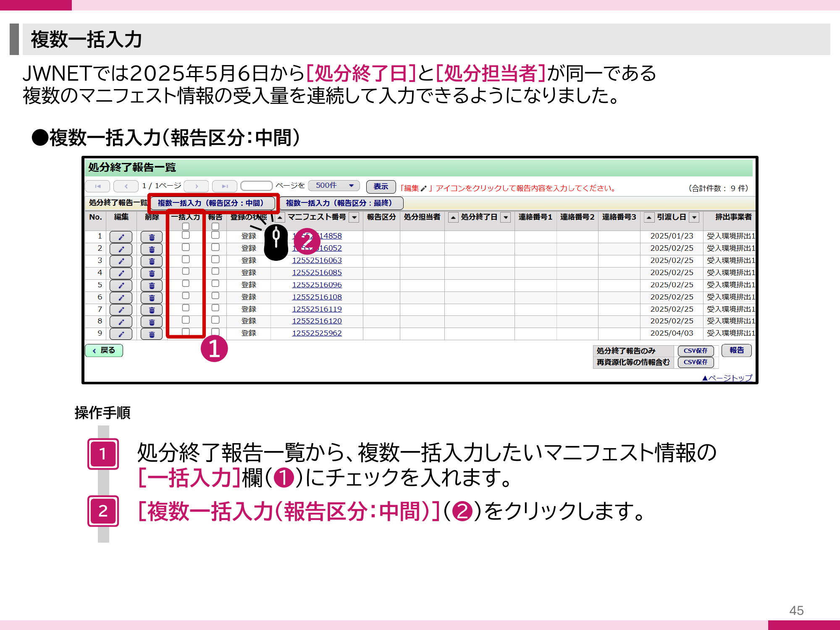
Task: Click the 表示 button
Action: pyautogui.click(x=381, y=186)
